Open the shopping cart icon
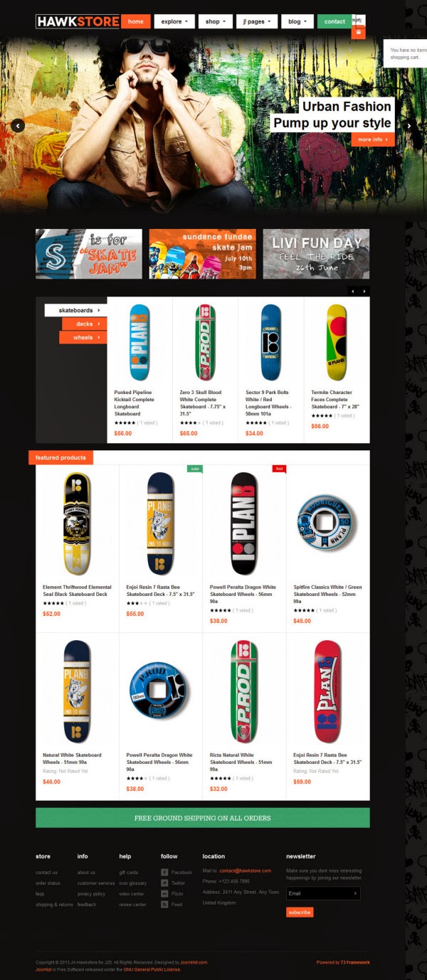This screenshot has height=980, width=427. click(358, 32)
